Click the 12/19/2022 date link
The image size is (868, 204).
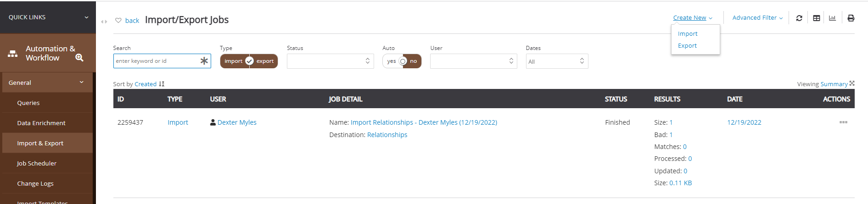pyautogui.click(x=744, y=122)
